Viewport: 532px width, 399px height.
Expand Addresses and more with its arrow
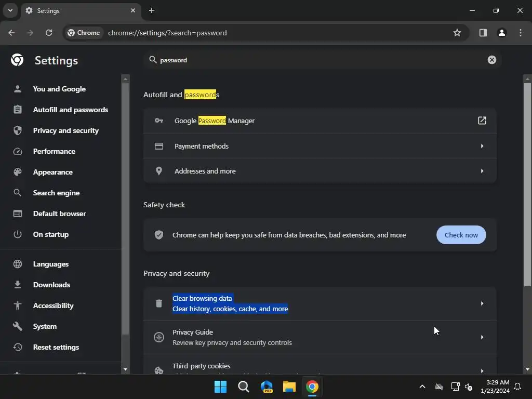(482, 171)
